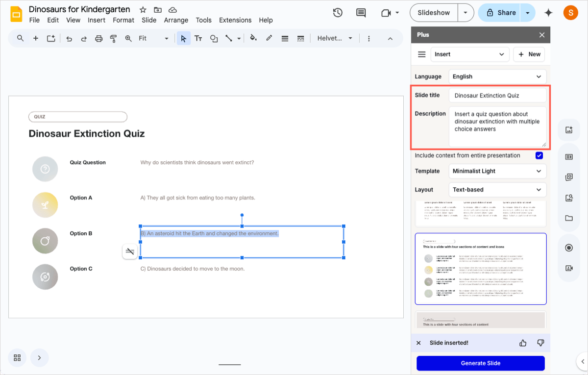Select the Shape tool
This screenshot has height=375, width=588.
(214, 38)
